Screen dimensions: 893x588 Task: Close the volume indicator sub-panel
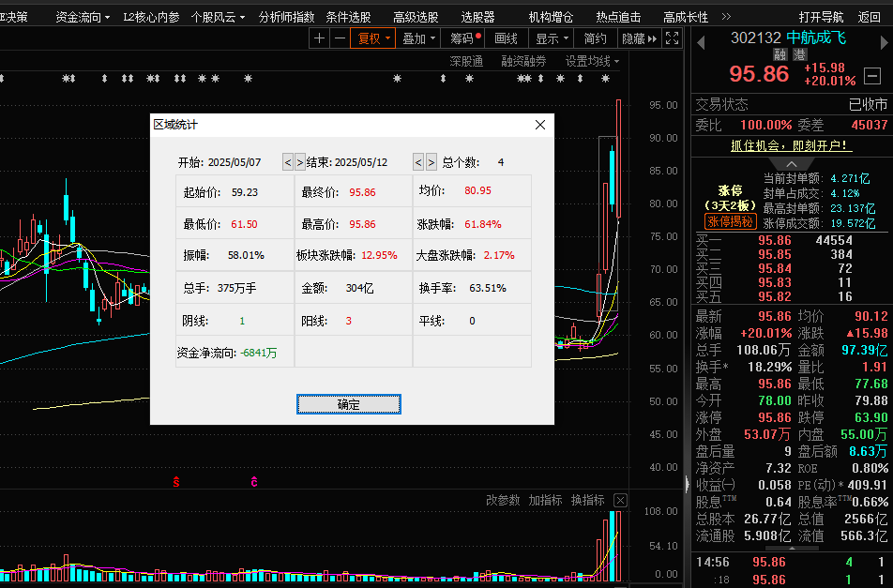(620, 501)
